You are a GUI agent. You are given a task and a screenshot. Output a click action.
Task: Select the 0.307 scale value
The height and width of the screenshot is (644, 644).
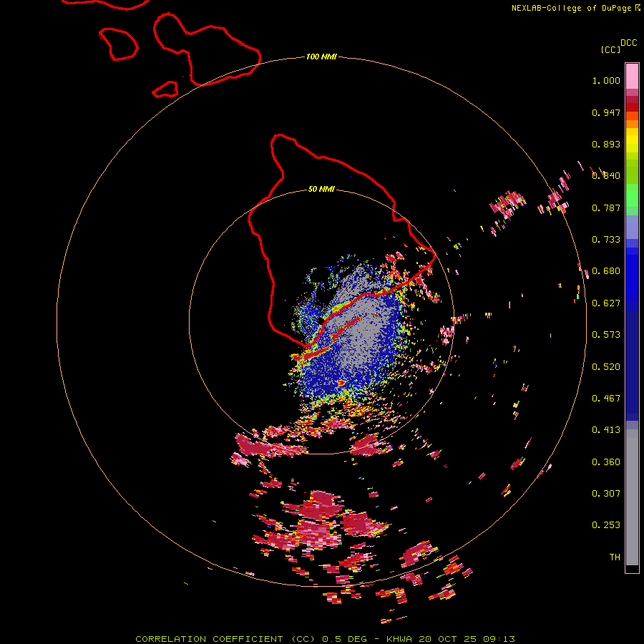click(x=606, y=494)
